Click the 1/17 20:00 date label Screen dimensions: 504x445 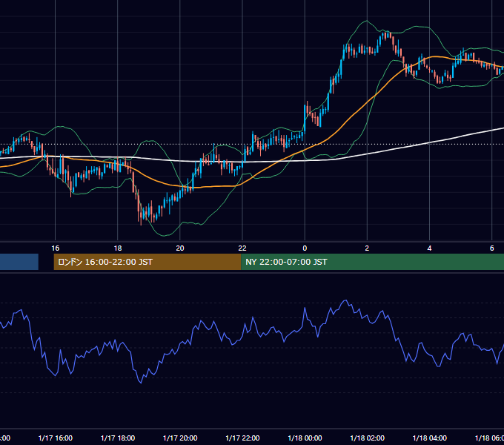pos(180,438)
